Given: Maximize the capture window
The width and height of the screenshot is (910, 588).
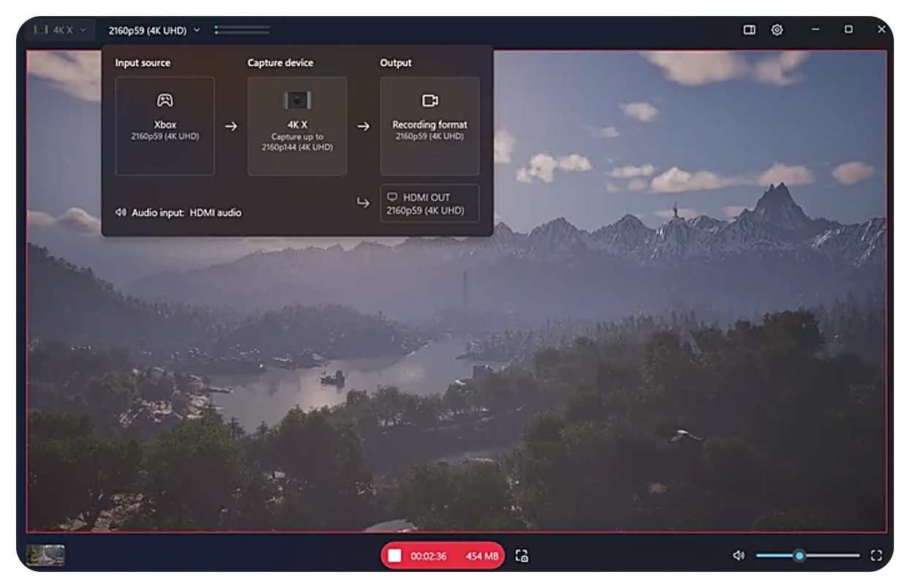Looking at the screenshot, I should click(849, 30).
